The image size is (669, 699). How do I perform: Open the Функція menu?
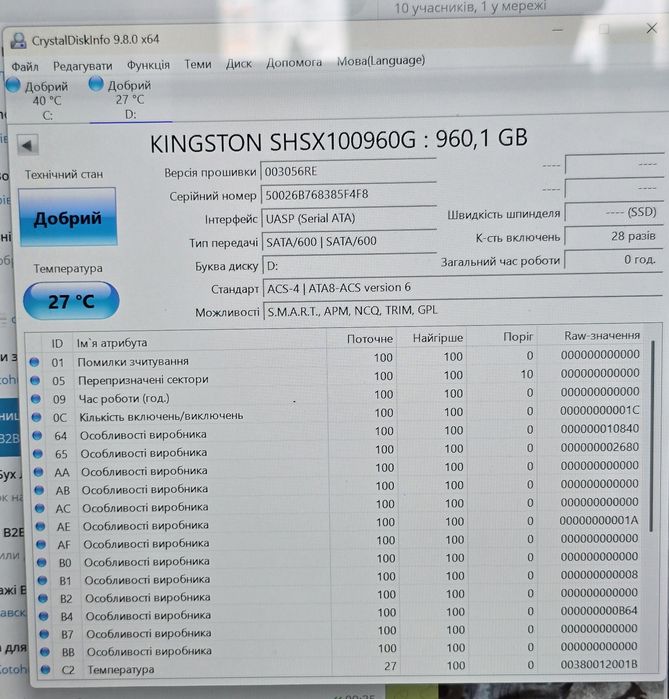(148, 65)
